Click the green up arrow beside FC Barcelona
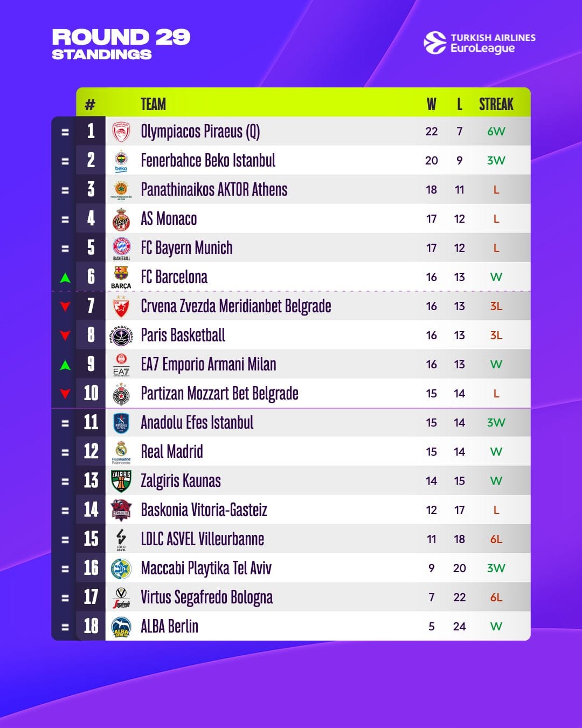582x728 pixels. [65, 278]
